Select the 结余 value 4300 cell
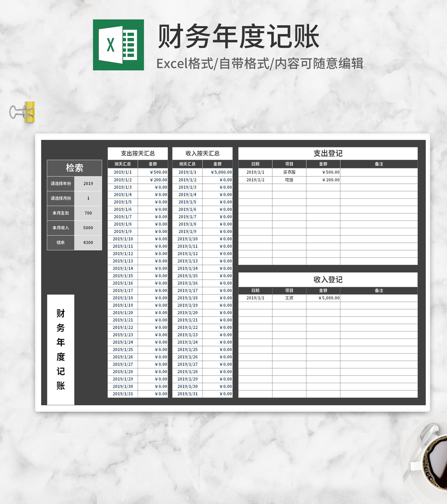Image resolution: width=447 pixels, height=504 pixels. [88, 243]
